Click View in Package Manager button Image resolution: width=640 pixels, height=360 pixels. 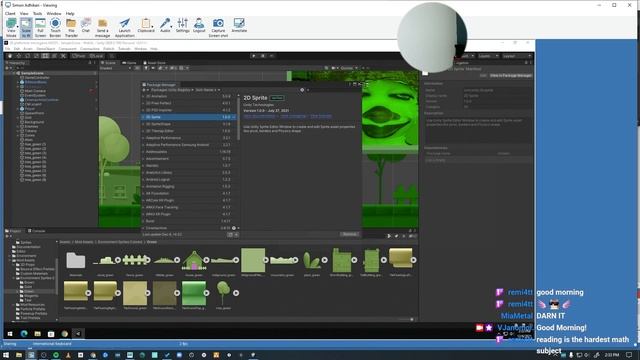coord(511,76)
